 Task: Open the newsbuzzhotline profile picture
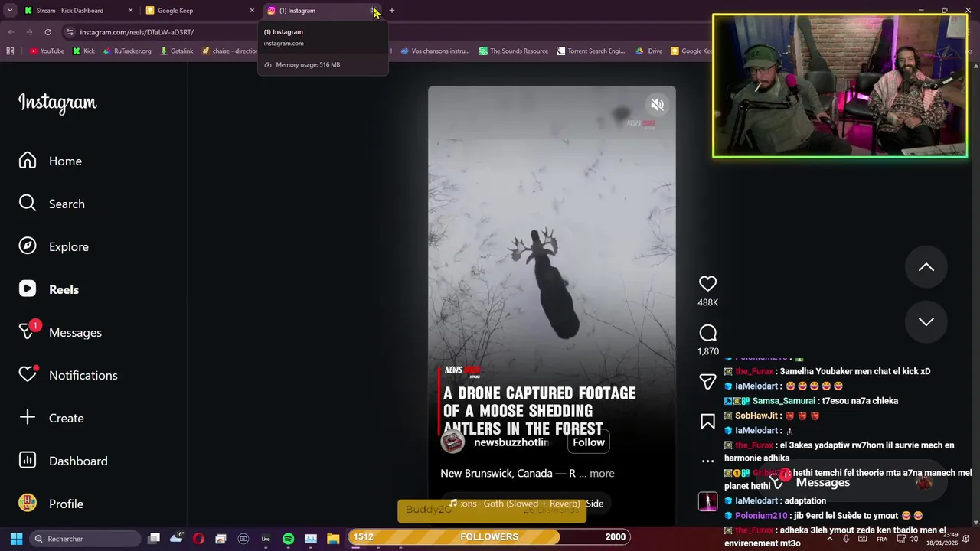coord(452,442)
